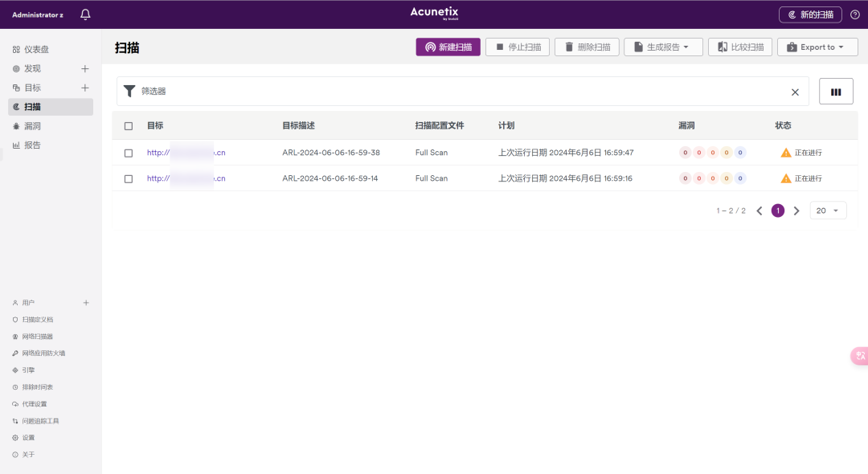The width and height of the screenshot is (868, 474).
Task: Toggle the select-all checkbox in table header
Action: pos(129,126)
